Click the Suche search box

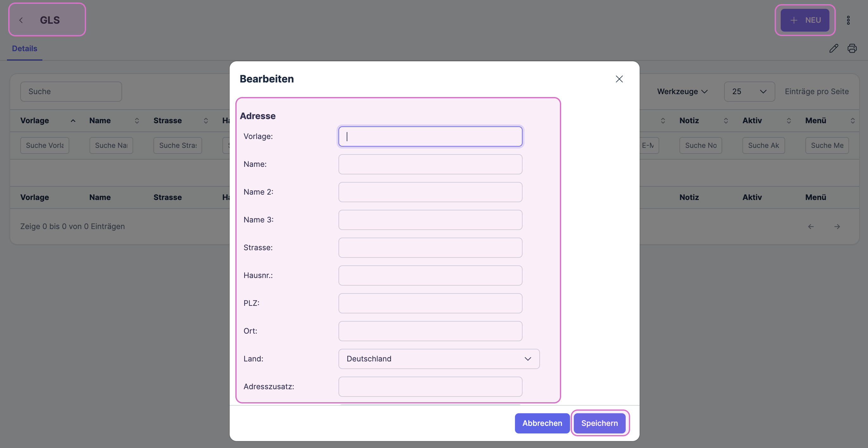pos(71,92)
